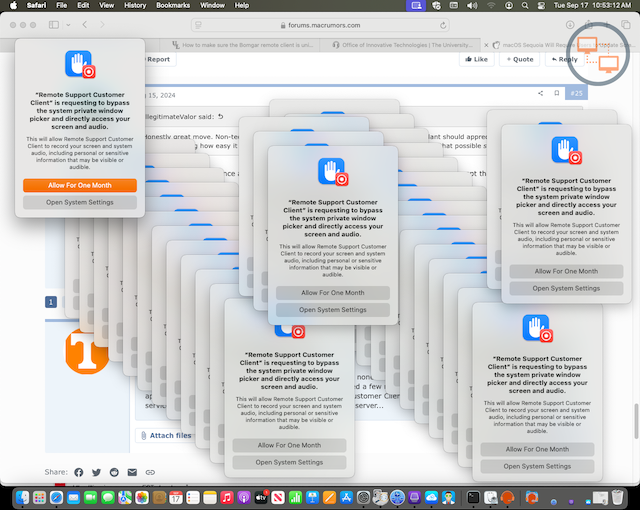Open Mail from the Dock
The width and height of the screenshot is (640, 510).
pyautogui.click(x=73, y=498)
